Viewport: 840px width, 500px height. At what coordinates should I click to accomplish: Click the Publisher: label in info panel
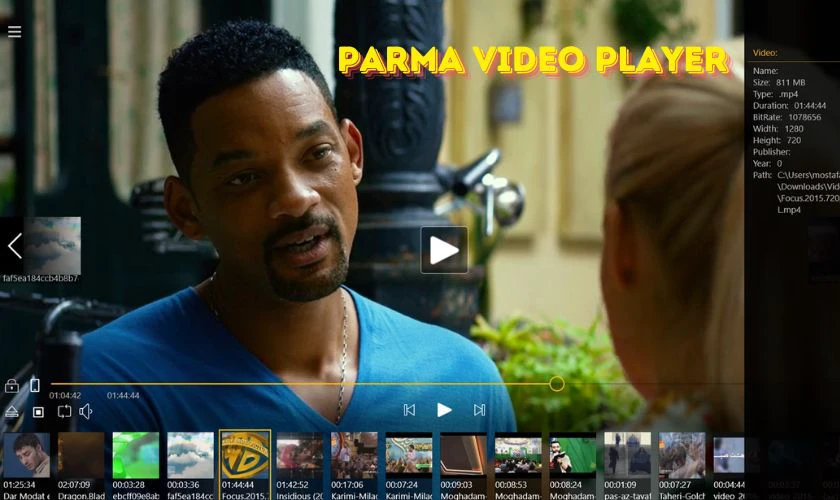click(771, 152)
